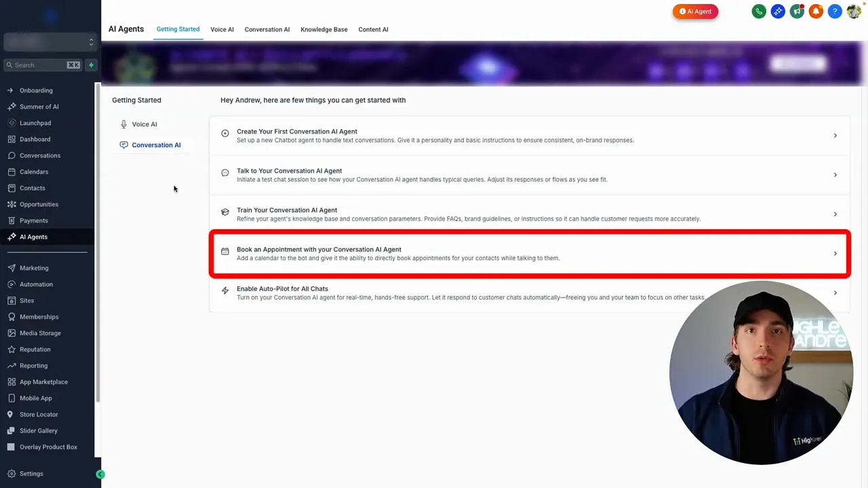Screen dimensions: 868x488
Task: Click the button on the promo banner
Action: click(798, 64)
